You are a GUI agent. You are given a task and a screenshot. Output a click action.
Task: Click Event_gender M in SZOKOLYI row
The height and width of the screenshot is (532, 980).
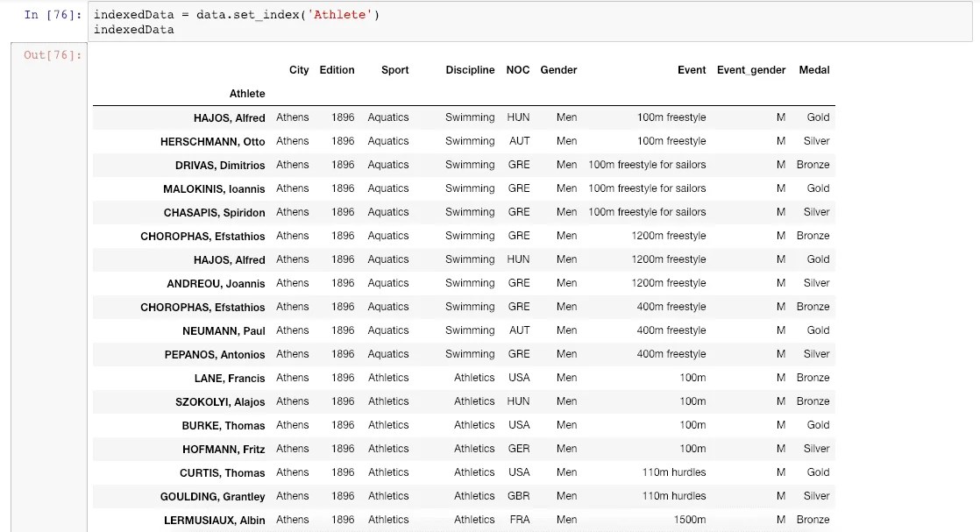781,401
